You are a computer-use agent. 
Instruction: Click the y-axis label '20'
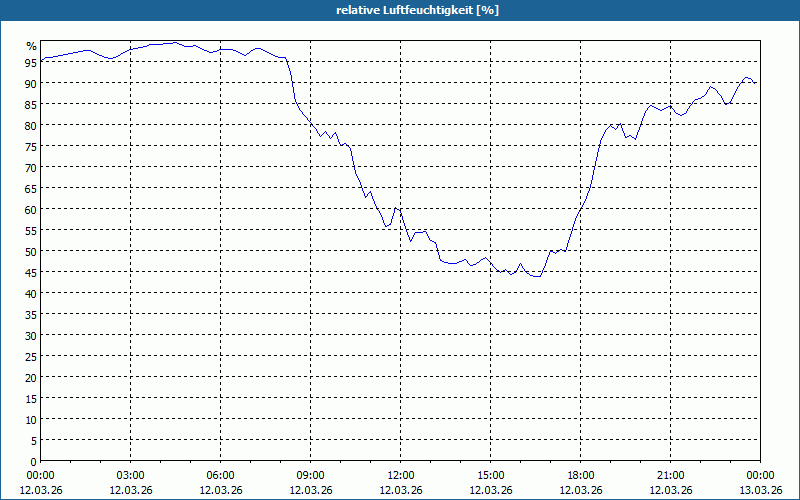(31, 378)
